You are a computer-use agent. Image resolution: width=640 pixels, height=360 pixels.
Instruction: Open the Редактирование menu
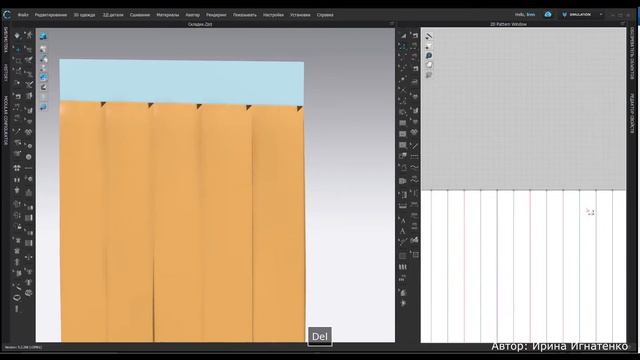51,15
